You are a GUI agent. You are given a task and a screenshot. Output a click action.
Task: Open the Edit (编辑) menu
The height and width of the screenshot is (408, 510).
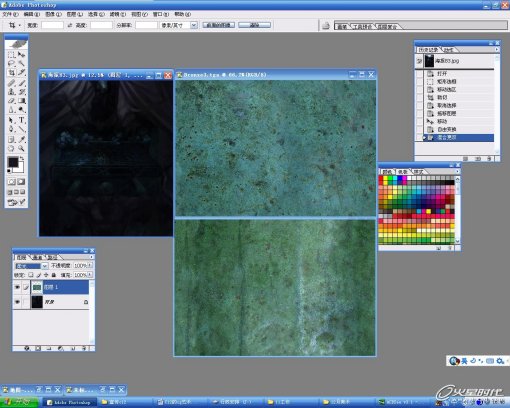[x=32, y=14]
